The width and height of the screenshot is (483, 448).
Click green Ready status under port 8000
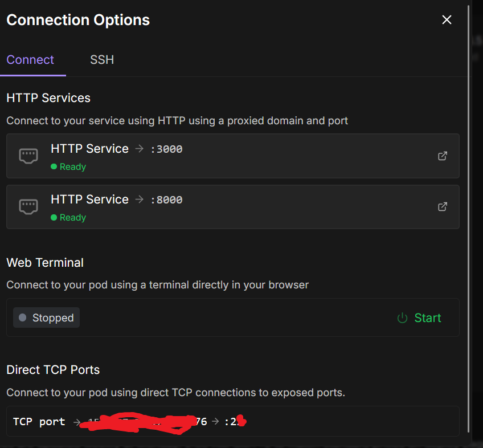[x=68, y=218]
